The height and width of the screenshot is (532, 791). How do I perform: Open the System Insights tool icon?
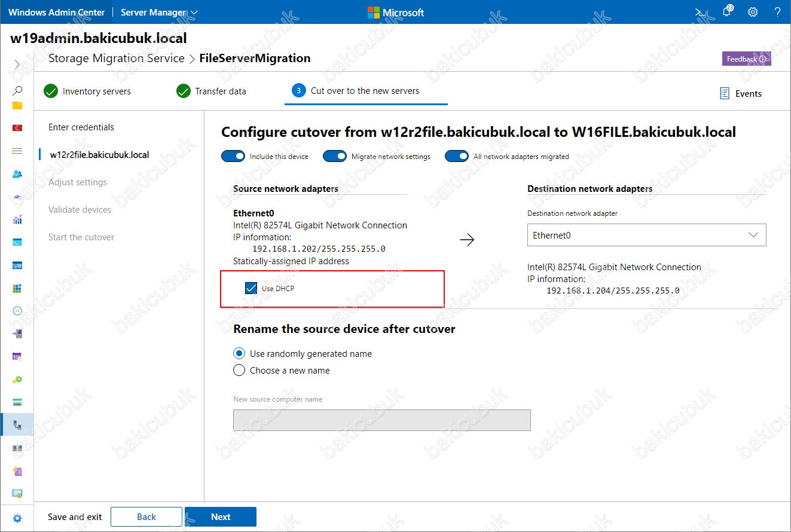17,470
